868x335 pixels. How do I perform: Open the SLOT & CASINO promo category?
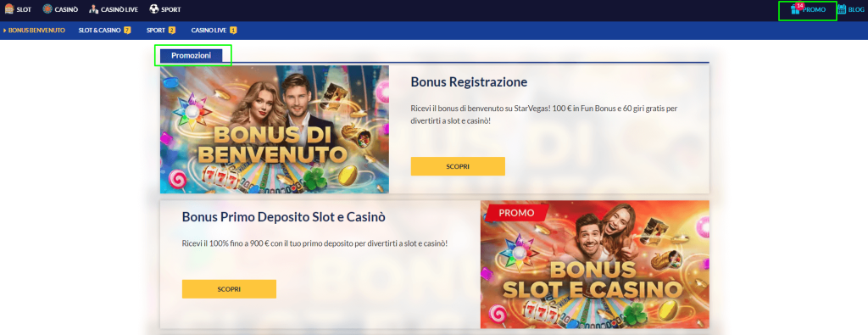pos(100,30)
